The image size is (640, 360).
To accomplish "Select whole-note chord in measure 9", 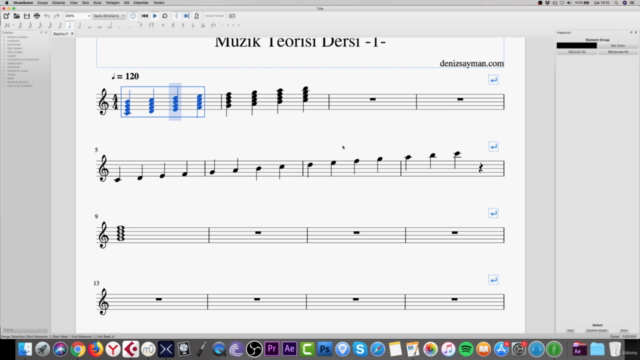I will [x=120, y=233].
